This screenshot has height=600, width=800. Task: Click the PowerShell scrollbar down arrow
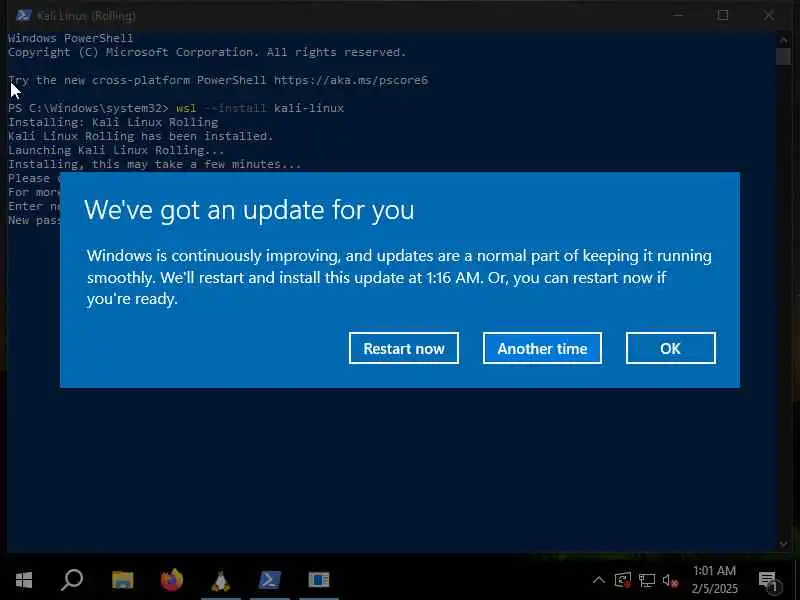click(x=783, y=544)
